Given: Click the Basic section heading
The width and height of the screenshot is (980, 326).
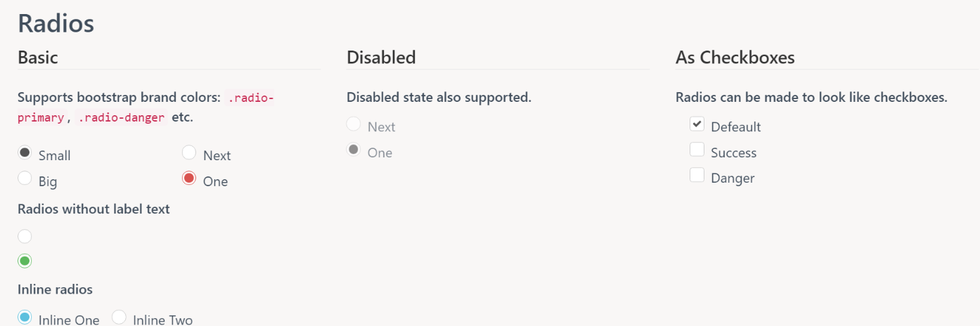Looking at the screenshot, I should coord(38,57).
